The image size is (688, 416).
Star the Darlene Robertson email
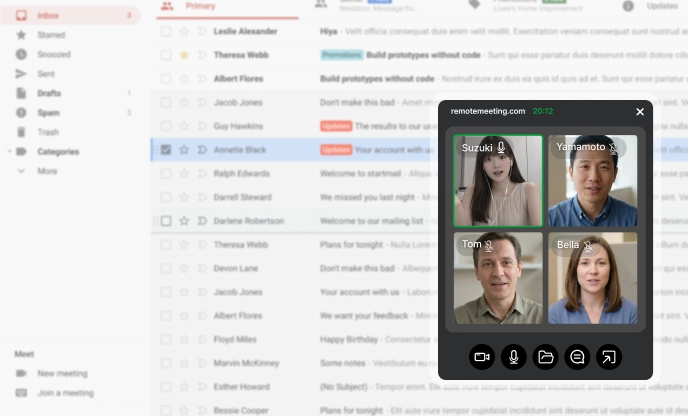[184, 221]
